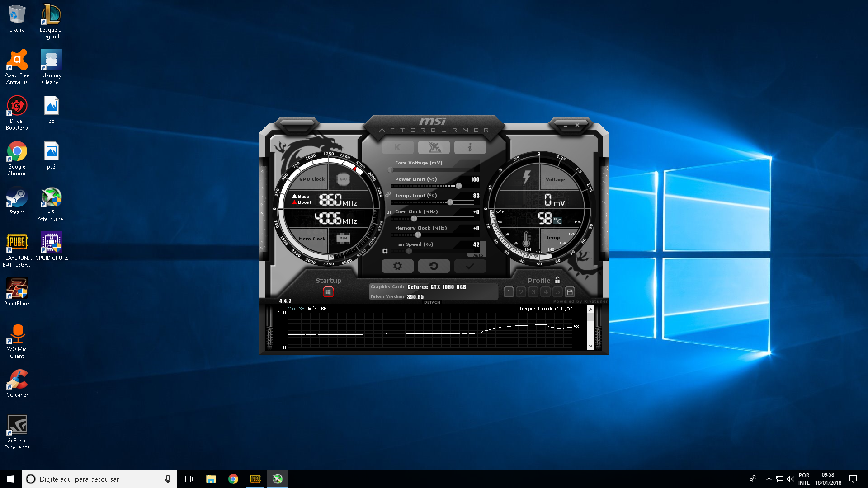
Task: Open Task View on the taskbar
Action: pos(188,479)
